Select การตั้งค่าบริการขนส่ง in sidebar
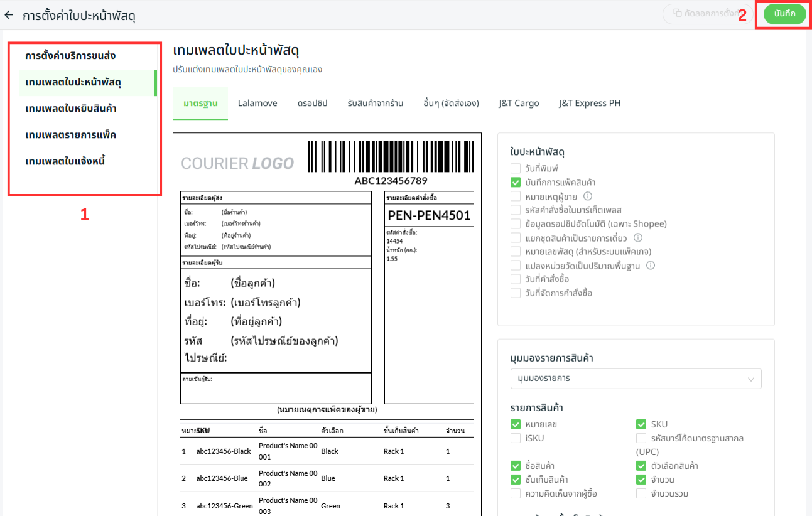Image resolution: width=812 pixels, height=516 pixels. tap(70, 56)
